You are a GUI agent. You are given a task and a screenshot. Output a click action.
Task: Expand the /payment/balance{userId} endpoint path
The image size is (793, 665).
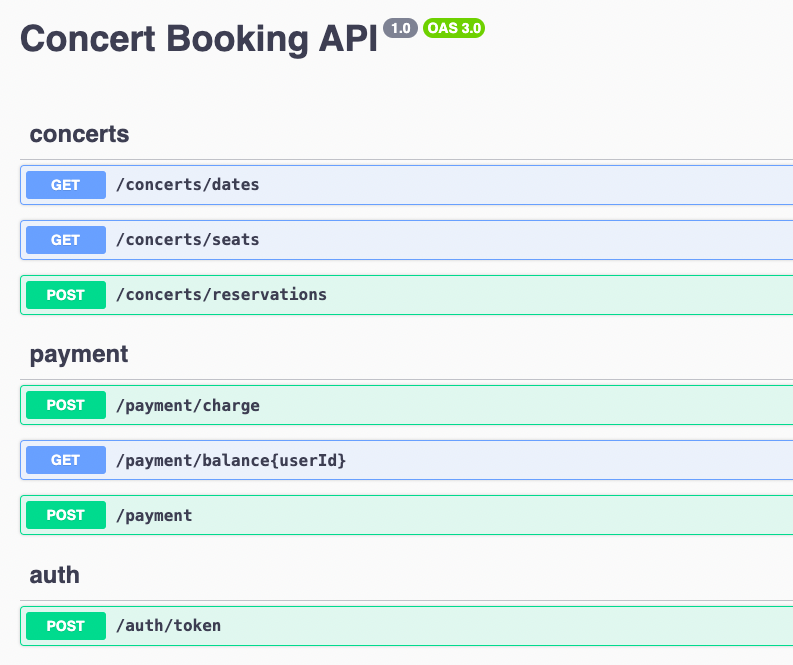point(231,460)
